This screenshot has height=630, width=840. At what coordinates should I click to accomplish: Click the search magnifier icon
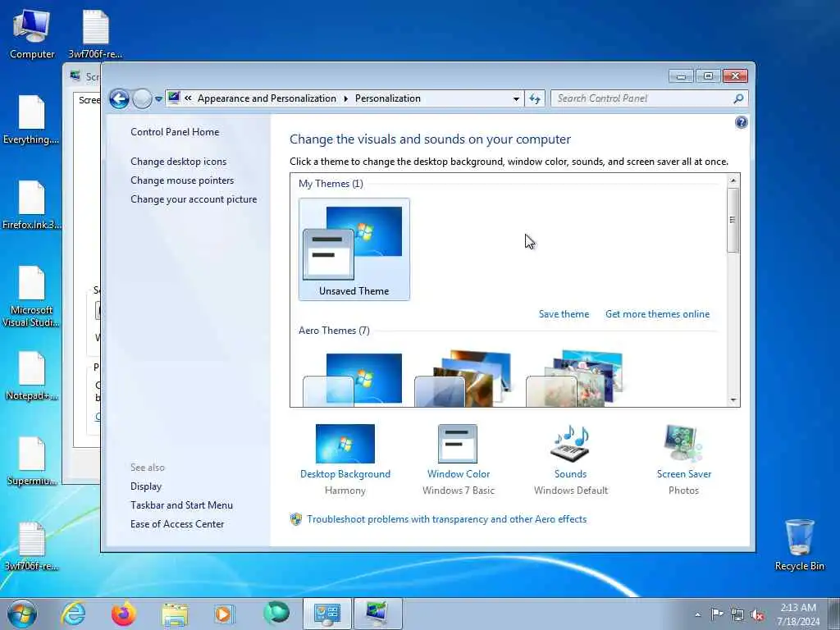pos(738,98)
